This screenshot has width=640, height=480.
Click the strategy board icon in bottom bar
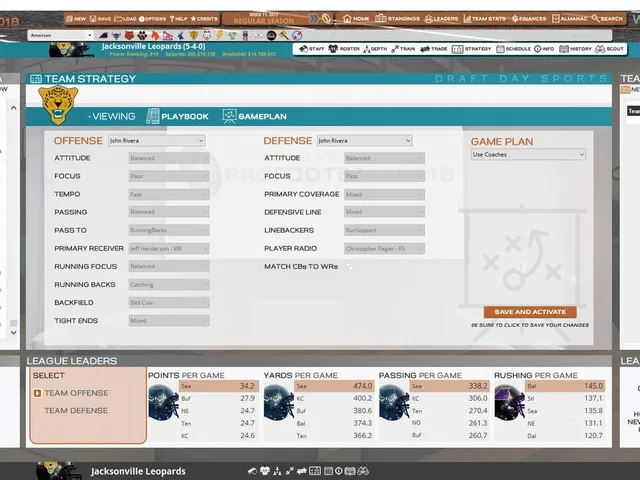click(x=315, y=471)
